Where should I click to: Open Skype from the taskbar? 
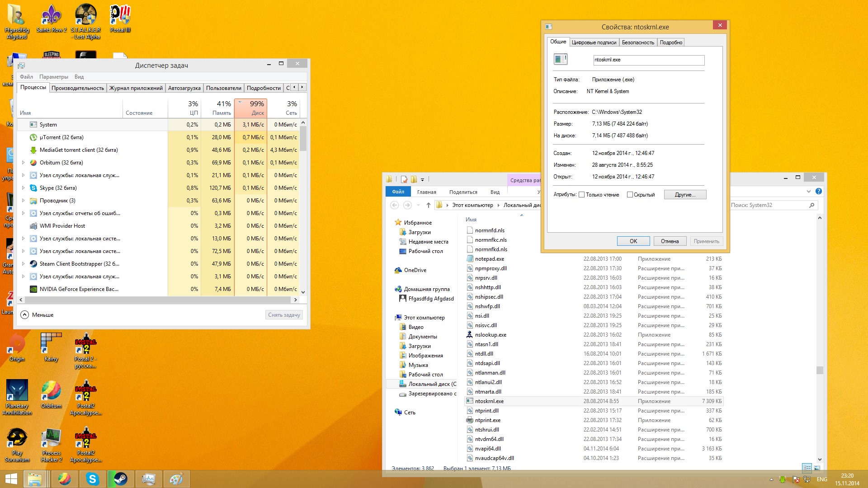click(92, 479)
